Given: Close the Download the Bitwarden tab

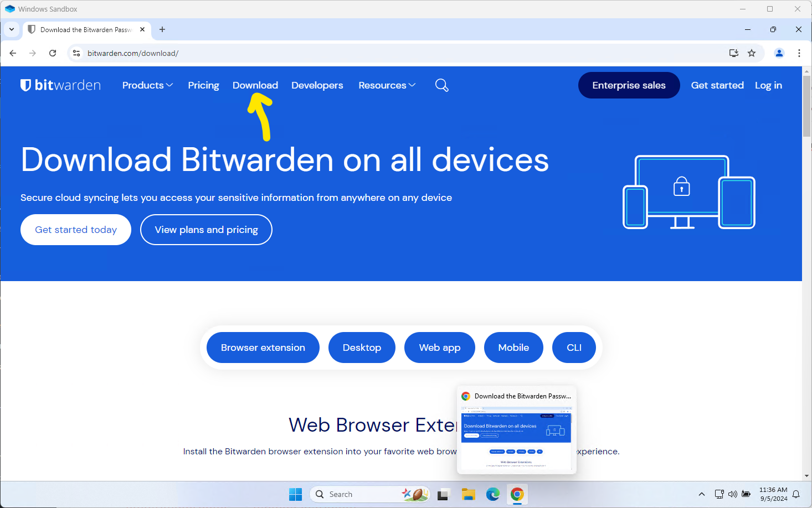Looking at the screenshot, I should point(142,29).
